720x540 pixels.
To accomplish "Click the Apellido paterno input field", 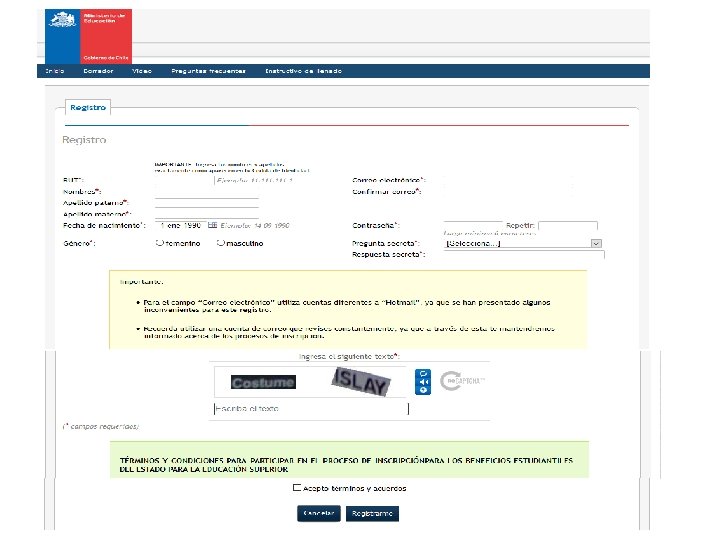I will pos(207,203).
